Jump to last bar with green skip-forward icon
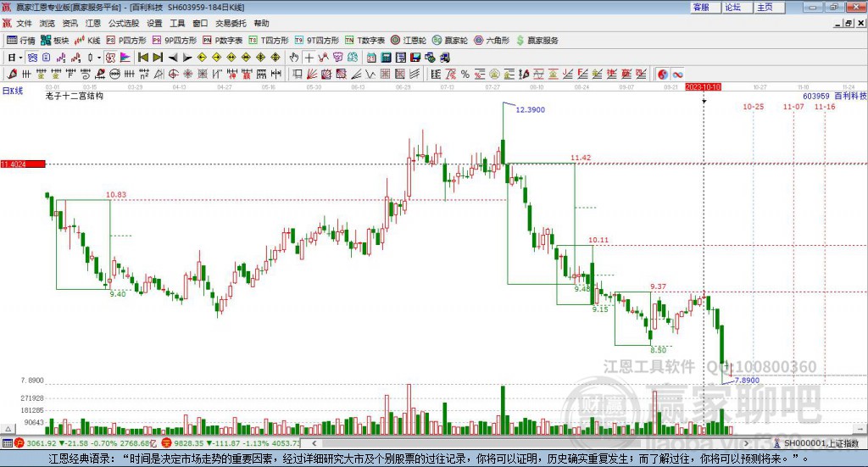Image resolution: width=868 pixels, height=467 pixels. point(158,58)
